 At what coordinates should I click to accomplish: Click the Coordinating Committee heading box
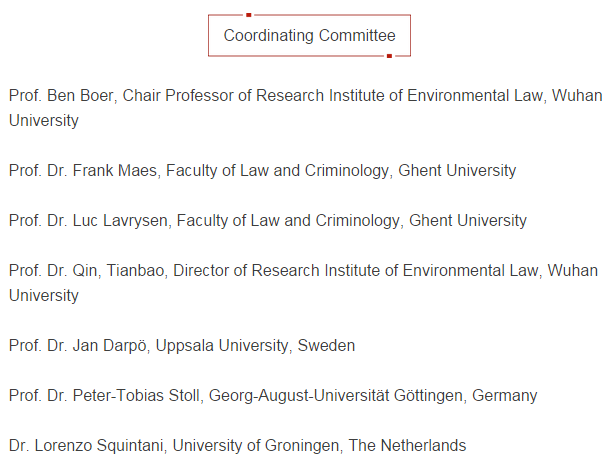[x=309, y=36]
